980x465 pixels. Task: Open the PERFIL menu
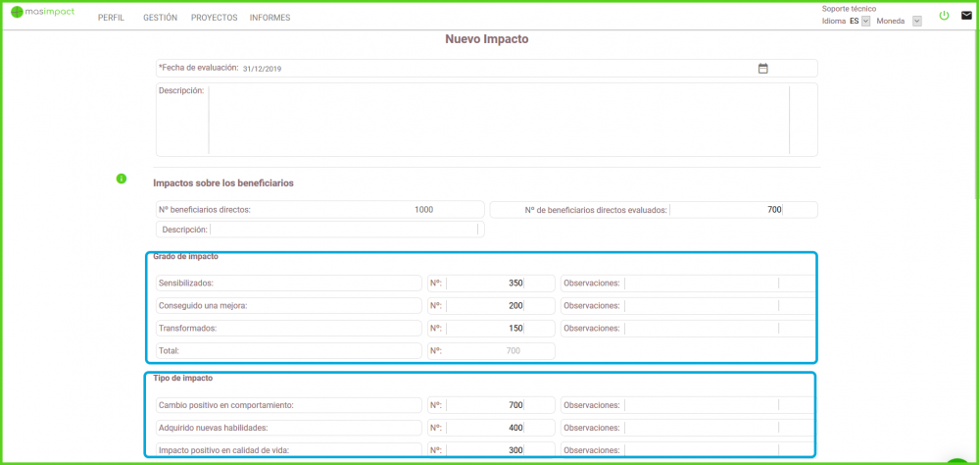[x=111, y=18]
